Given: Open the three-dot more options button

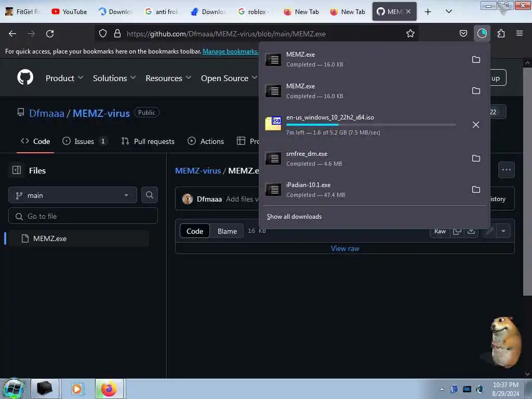Looking at the screenshot, I should (x=506, y=170).
